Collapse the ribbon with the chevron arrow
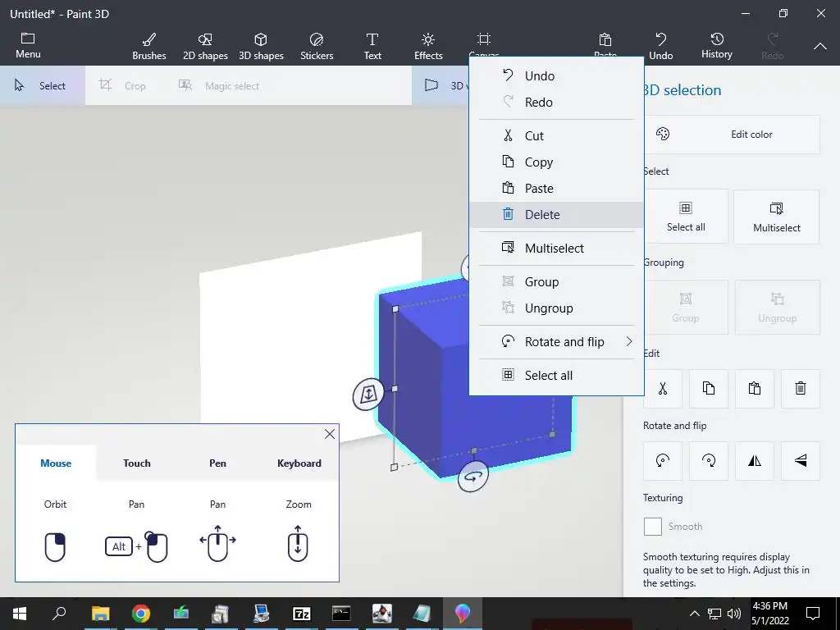Screen dimensions: 840x630 [819, 47]
